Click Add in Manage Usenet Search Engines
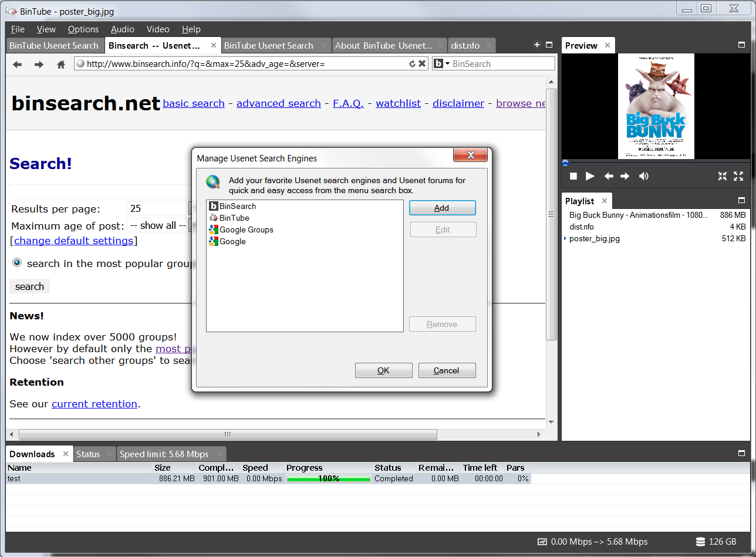 pyautogui.click(x=442, y=208)
